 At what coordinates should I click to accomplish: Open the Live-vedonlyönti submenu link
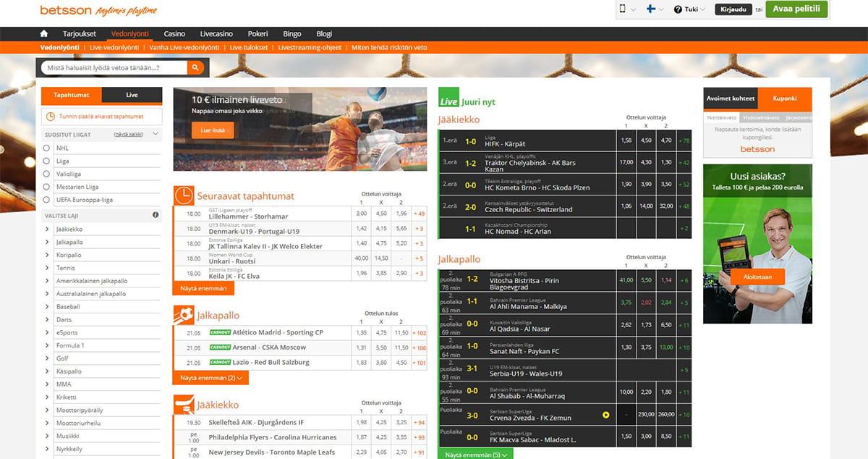tap(115, 48)
